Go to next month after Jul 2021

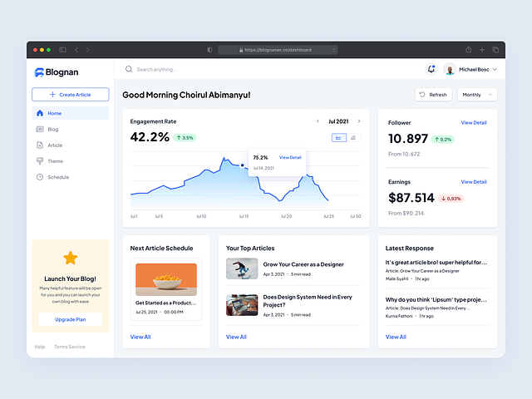[359, 121]
